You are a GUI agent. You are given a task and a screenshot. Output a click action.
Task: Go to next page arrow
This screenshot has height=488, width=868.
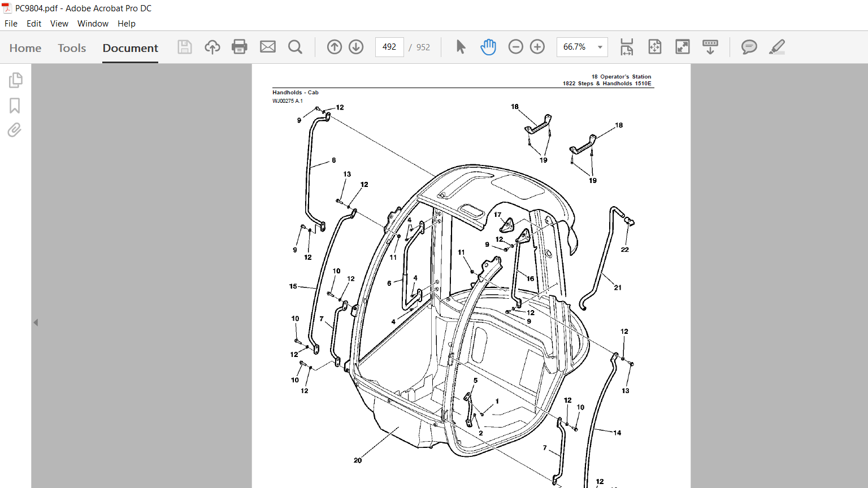356,47
